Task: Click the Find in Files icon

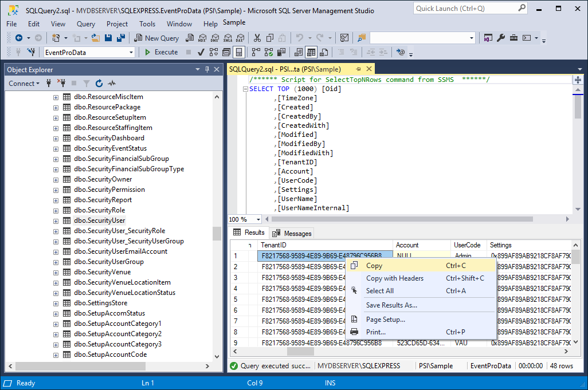Action: (x=361, y=38)
